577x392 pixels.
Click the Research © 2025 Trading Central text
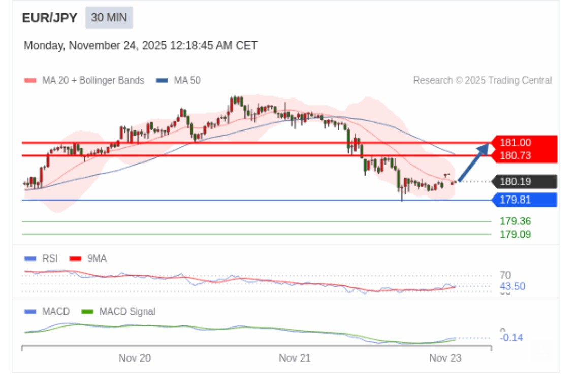(x=482, y=81)
